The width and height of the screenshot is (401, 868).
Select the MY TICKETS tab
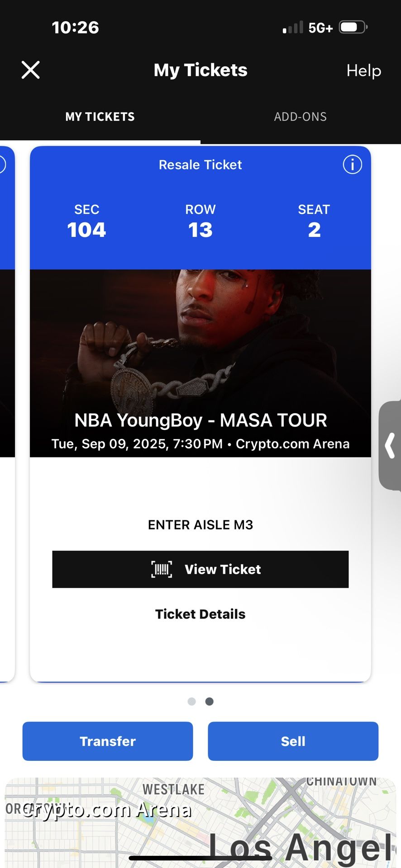point(100,117)
